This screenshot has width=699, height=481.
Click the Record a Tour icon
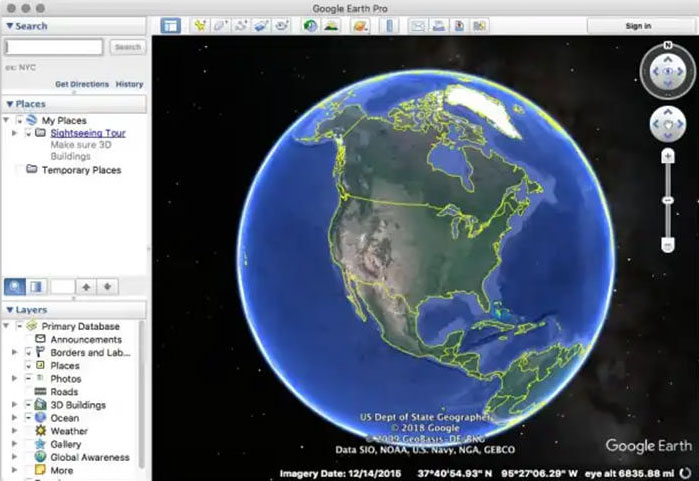coord(281,25)
